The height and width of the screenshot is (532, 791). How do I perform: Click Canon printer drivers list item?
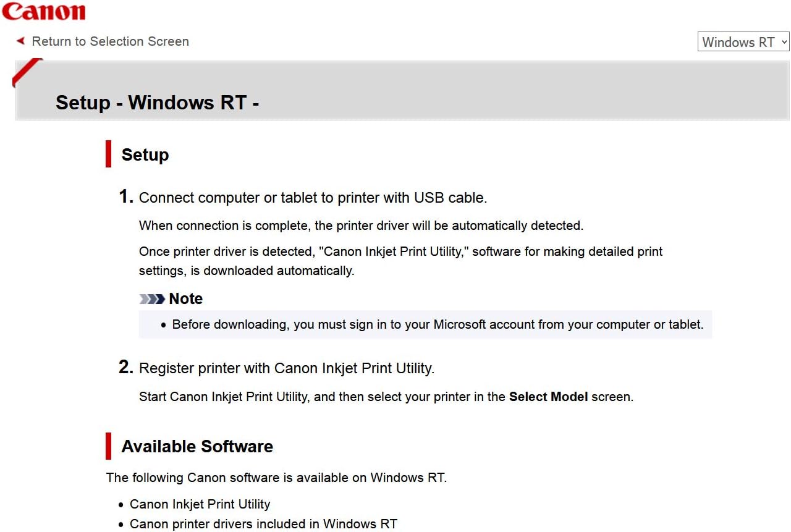(263, 525)
